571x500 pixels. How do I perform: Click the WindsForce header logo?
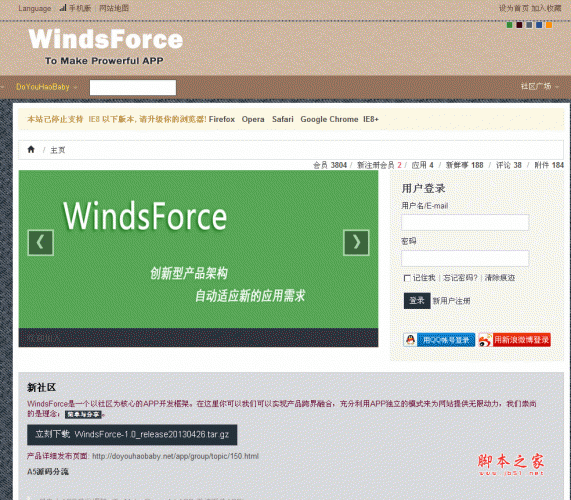[x=106, y=39]
